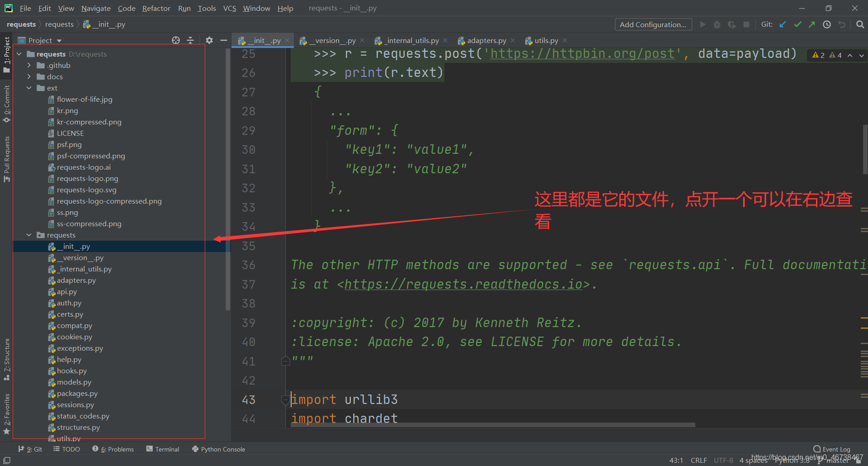Screen dimensions: 868x466
Task: Click the Git commit checkmark icon
Action: click(x=798, y=24)
